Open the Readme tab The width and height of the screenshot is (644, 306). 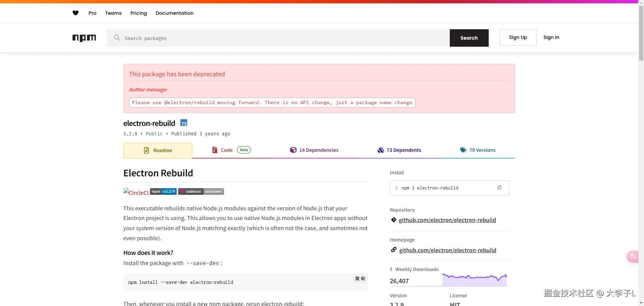coord(158,150)
